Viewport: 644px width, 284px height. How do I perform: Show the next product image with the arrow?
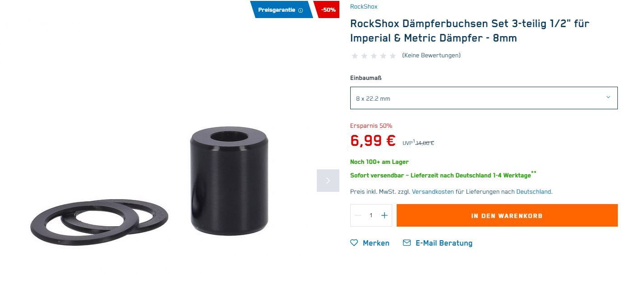point(328,181)
